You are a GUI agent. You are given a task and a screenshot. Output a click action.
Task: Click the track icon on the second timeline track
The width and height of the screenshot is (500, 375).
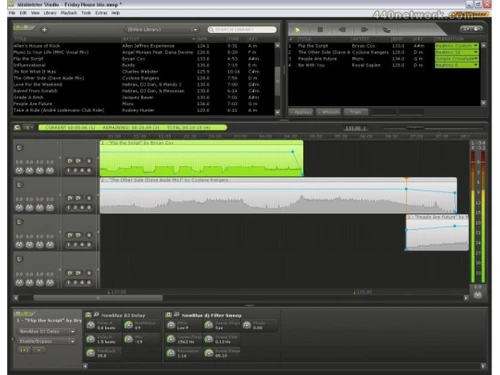20,184
